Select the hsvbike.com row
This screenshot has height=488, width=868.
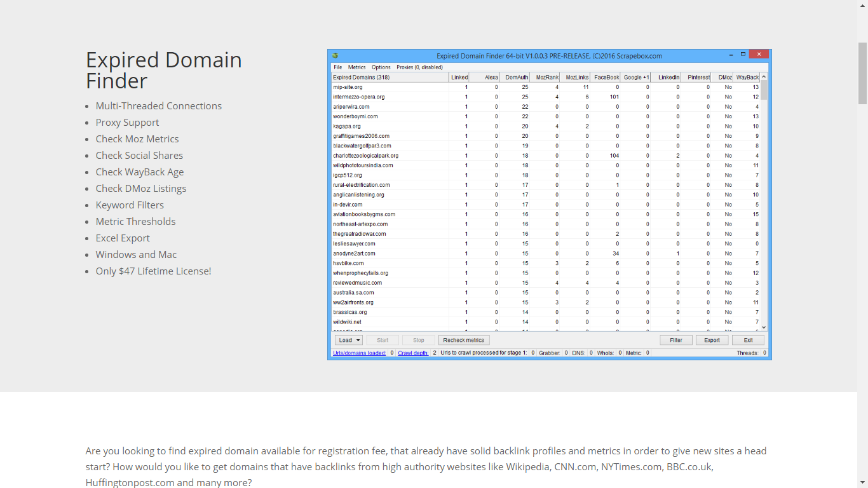click(x=546, y=263)
